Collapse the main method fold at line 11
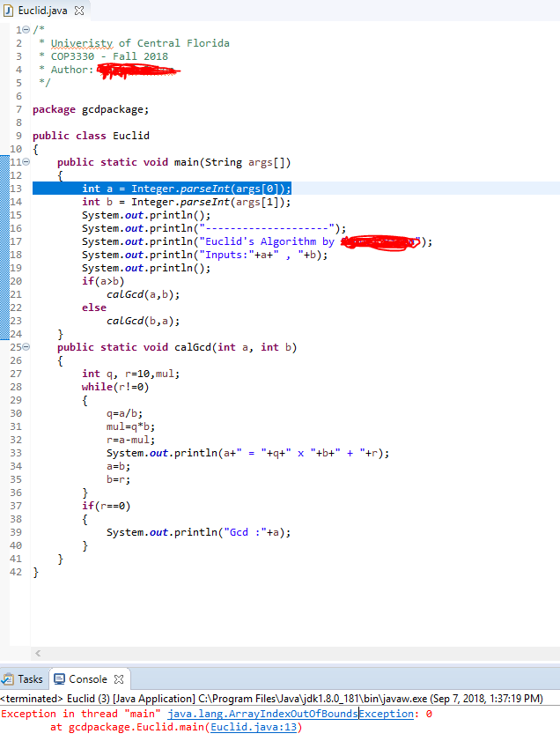560x741 pixels. click(26, 162)
